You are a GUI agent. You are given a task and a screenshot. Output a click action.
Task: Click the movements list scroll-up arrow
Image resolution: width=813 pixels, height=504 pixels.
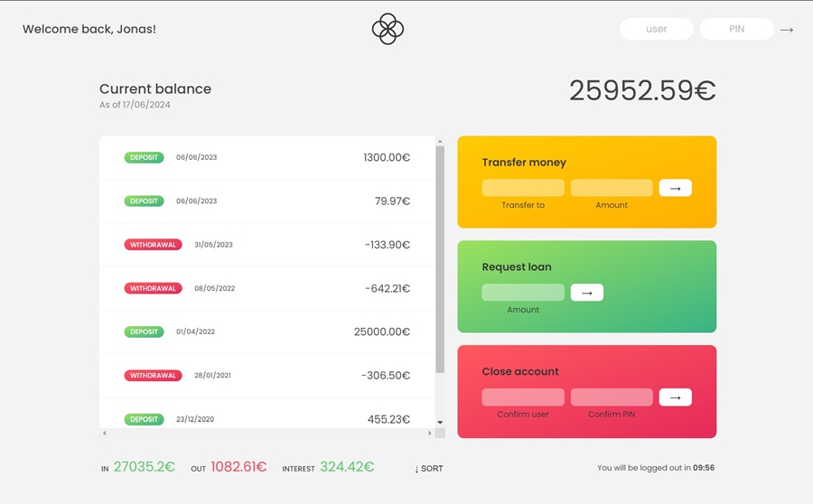tap(440, 141)
